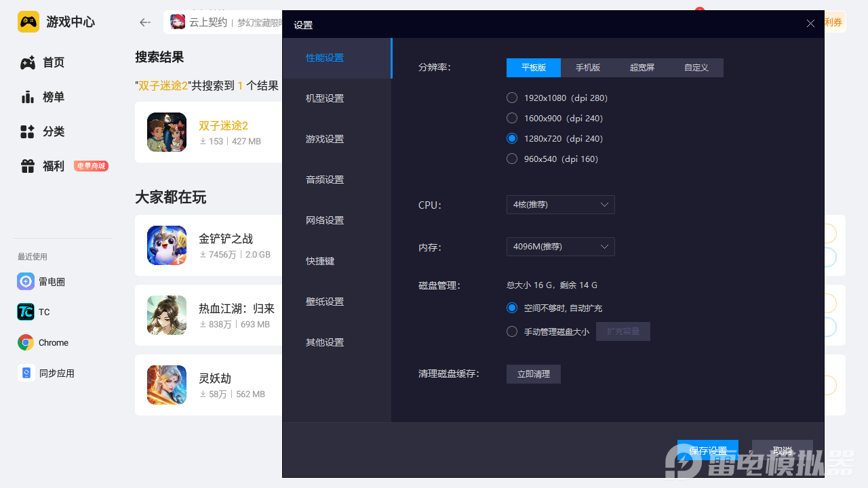
Task: Switch to 自定义 resolution tab
Action: (x=696, y=68)
